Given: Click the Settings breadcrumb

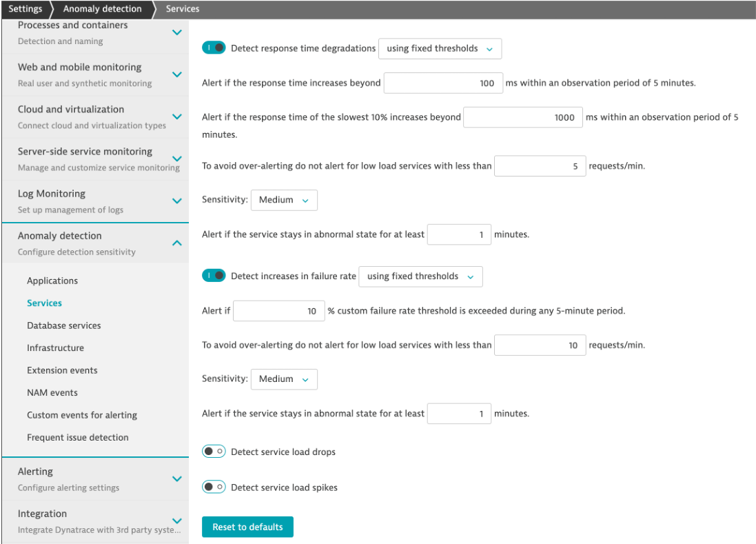Looking at the screenshot, I should coord(25,9).
